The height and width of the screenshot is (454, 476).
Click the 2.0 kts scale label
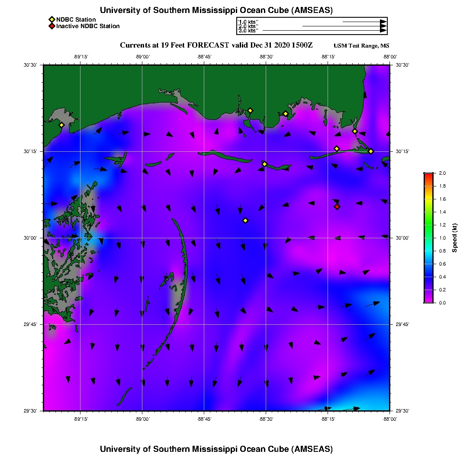248,26
